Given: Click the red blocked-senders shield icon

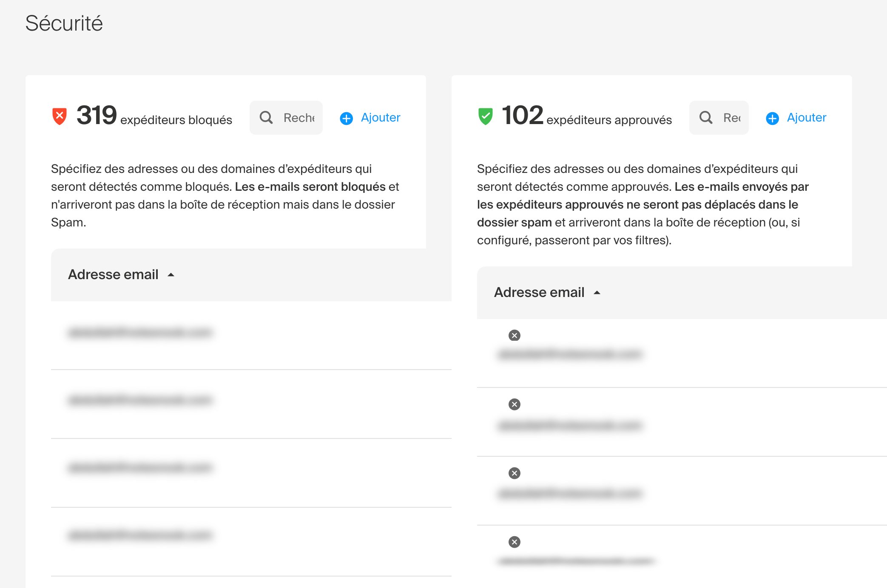Looking at the screenshot, I should [60, 116].
